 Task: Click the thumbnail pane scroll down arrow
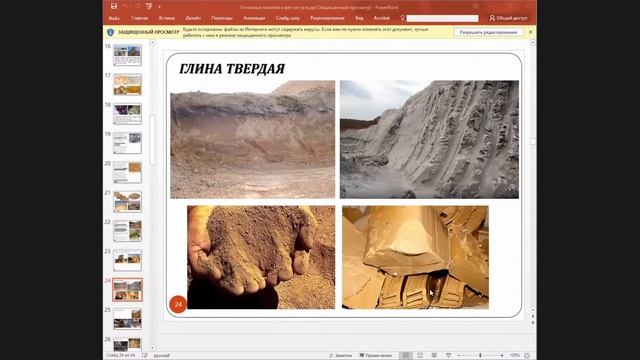(x=152, y=348)
